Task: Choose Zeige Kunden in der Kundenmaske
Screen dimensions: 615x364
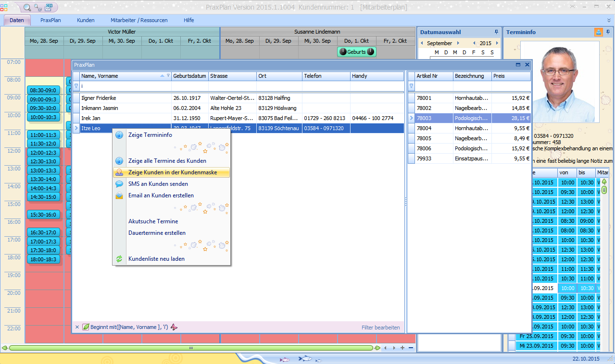Action: click(172, 172)
